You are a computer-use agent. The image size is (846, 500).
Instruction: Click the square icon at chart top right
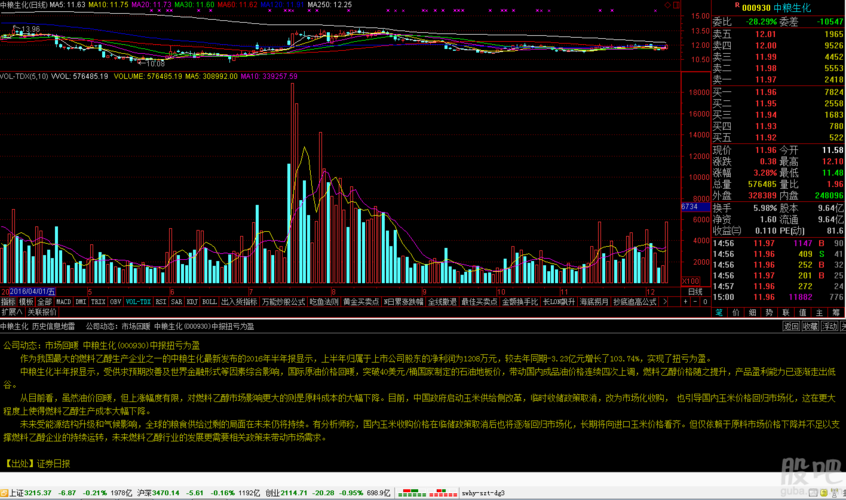click(677, 5)
